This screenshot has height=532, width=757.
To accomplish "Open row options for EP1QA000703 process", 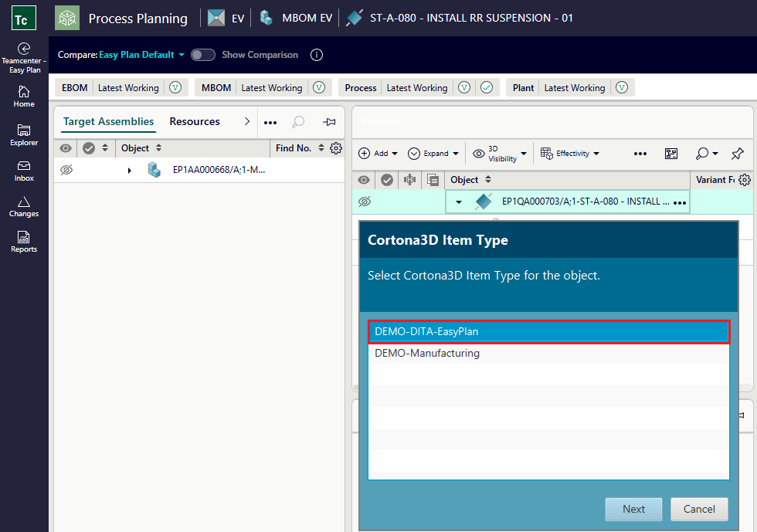I will pyautogui.click(x=680, y=203).
